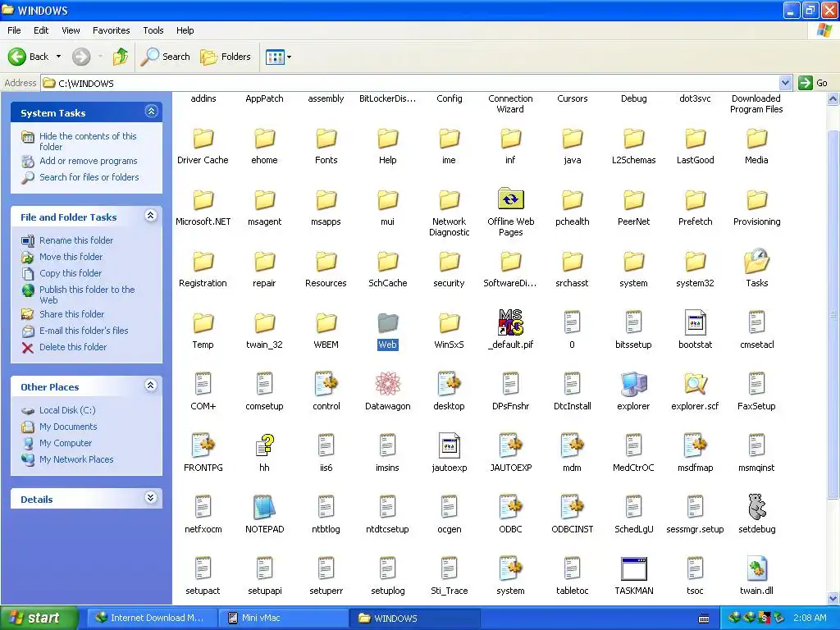Select the NOTEPAD program icon

(x=264, y=507)
